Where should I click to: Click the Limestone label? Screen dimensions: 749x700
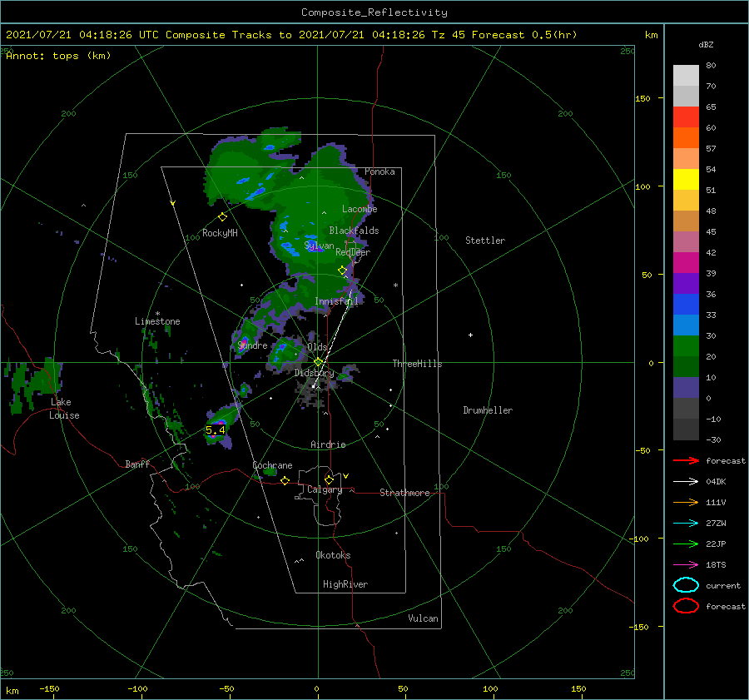157,321
